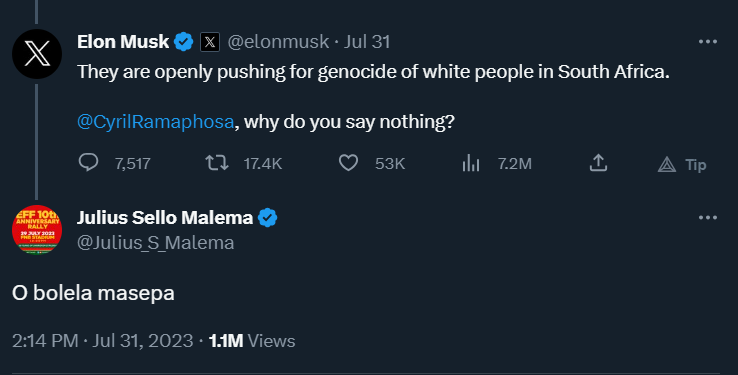
Task: Repost Elon Musk's tweet using retweet icon
Action: point(217,163)
